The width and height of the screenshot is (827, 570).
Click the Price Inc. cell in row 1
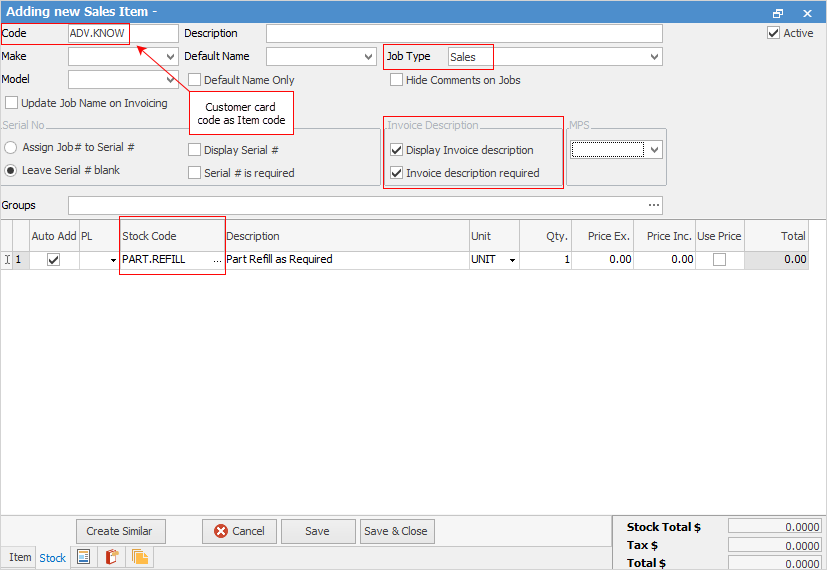click(x=665, y=259)
